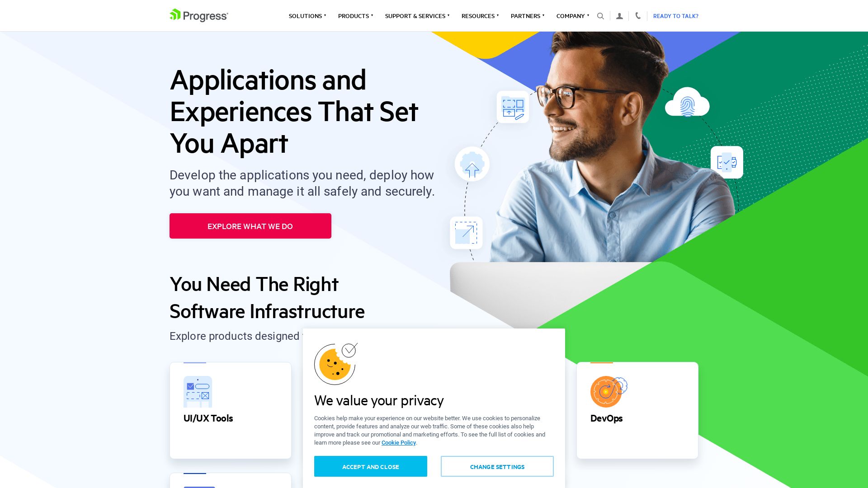Click the ACCEPT AND CLOSE button
868x488 pixels.
[x=370, y=467]
